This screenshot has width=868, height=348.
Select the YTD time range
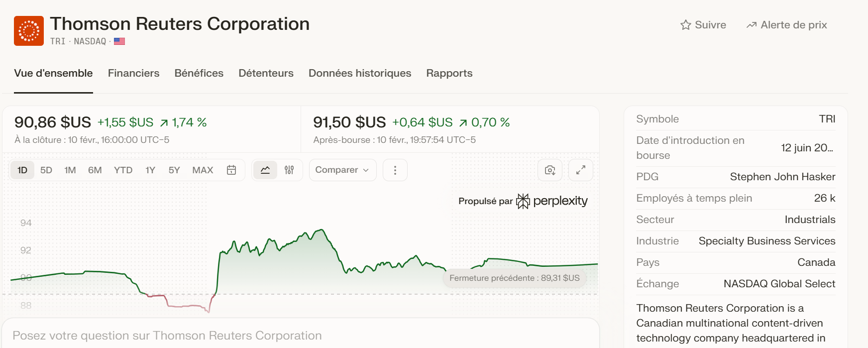coord(123,170)
